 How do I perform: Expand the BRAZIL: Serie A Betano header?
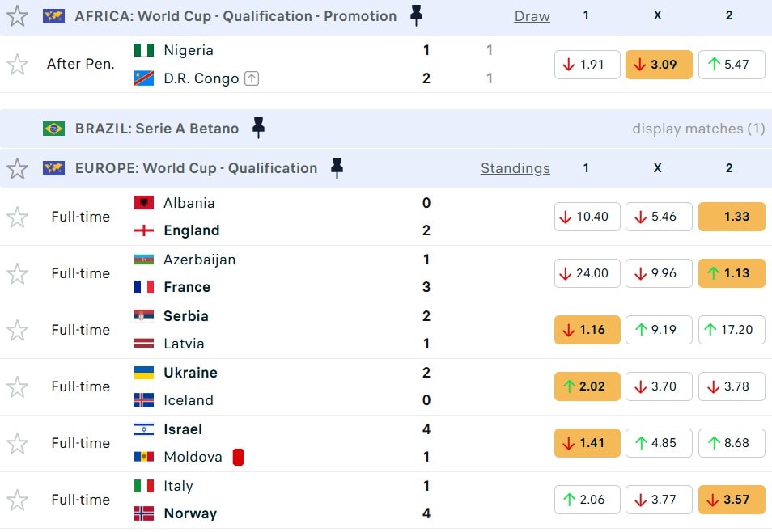click(157, 129)
